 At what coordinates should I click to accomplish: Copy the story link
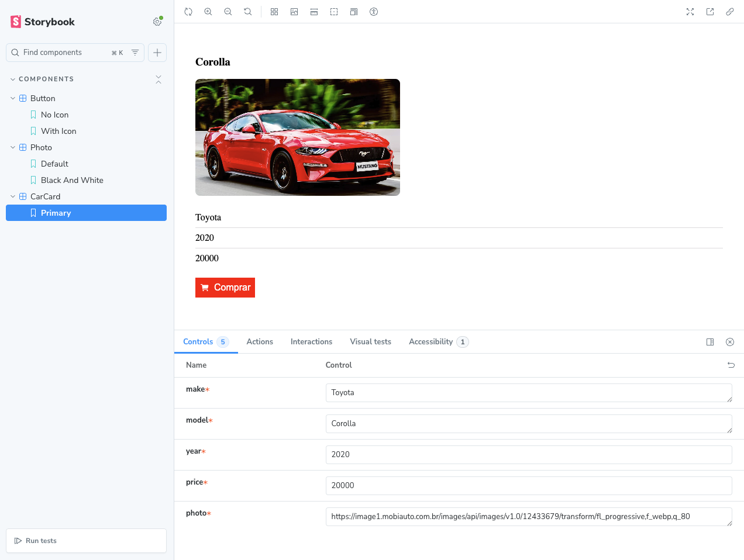[x=730, y=12]
